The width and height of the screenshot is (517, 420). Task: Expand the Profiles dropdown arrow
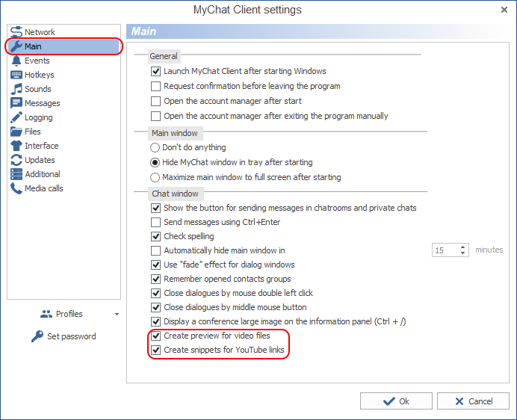coord(117,314)
